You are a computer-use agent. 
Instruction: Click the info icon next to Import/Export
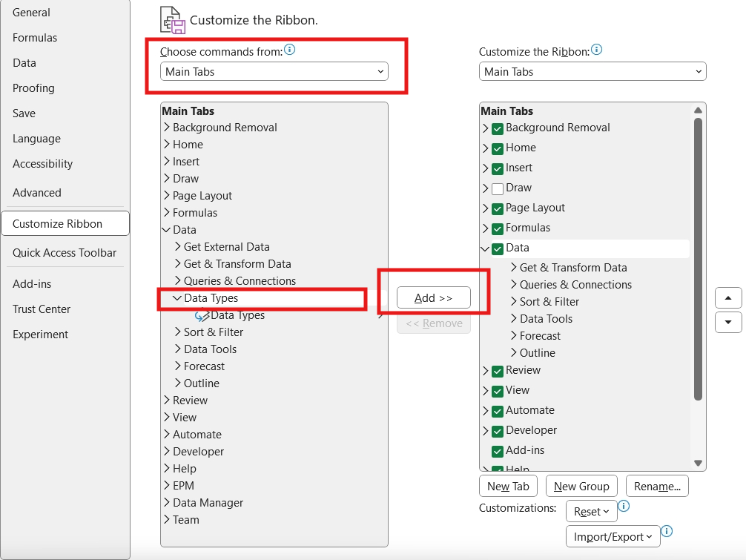[x=666, y=532]
